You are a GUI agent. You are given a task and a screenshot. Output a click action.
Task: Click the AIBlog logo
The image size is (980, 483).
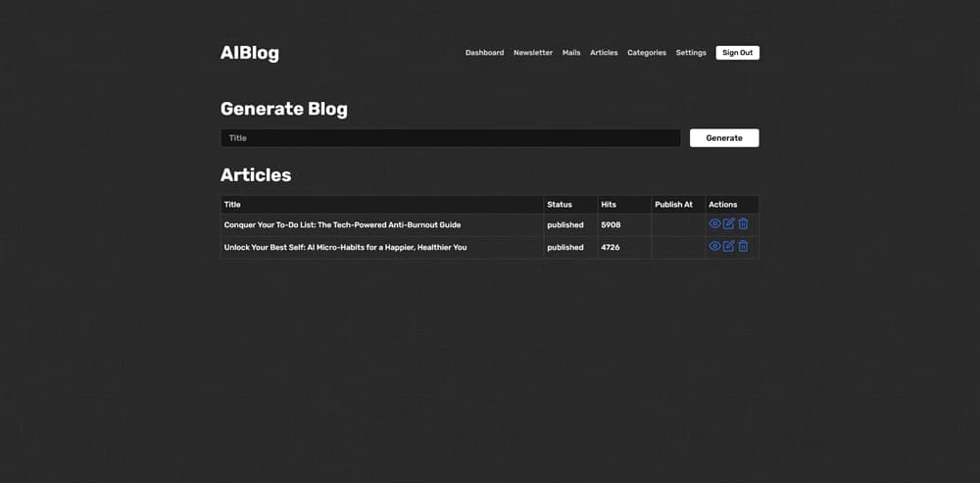click(249, 53)
